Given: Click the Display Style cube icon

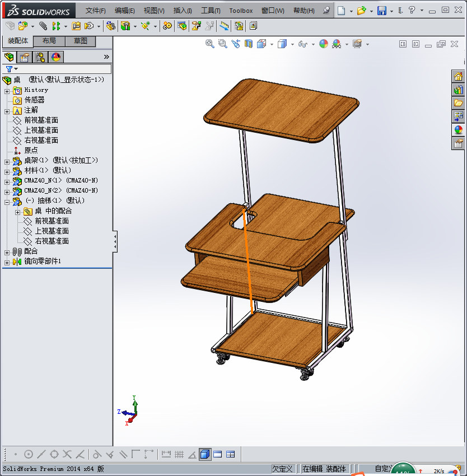Looking at the screenshot, I should click(x=282, y=44).
